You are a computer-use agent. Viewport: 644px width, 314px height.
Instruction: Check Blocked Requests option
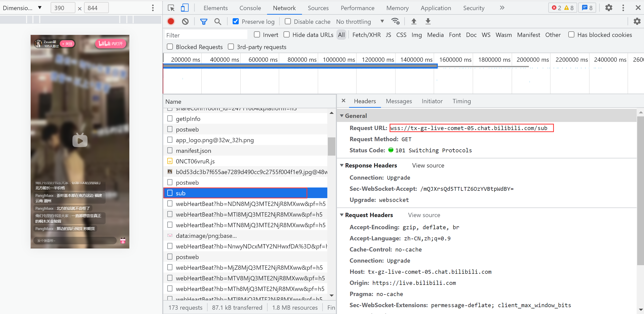click(170, 47)
